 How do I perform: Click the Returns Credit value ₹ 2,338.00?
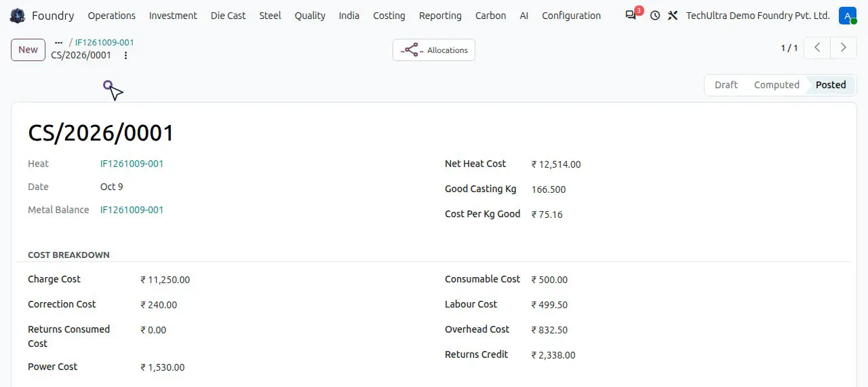point(553,355)
